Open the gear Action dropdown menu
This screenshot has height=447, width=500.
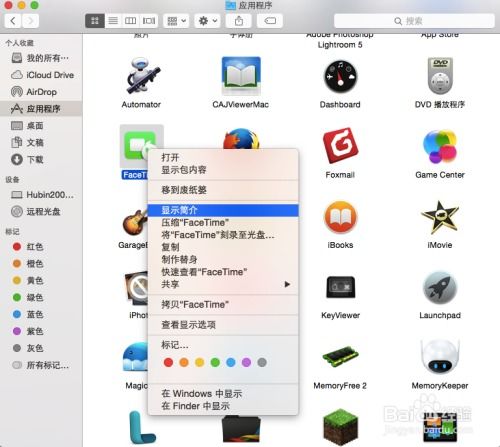tap(208, 21)
